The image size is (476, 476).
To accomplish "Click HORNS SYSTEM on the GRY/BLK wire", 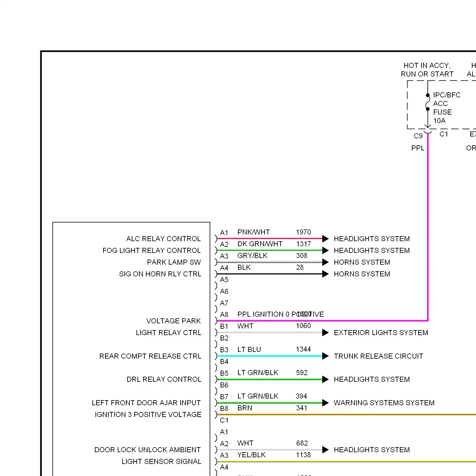I will coord(362,262).
